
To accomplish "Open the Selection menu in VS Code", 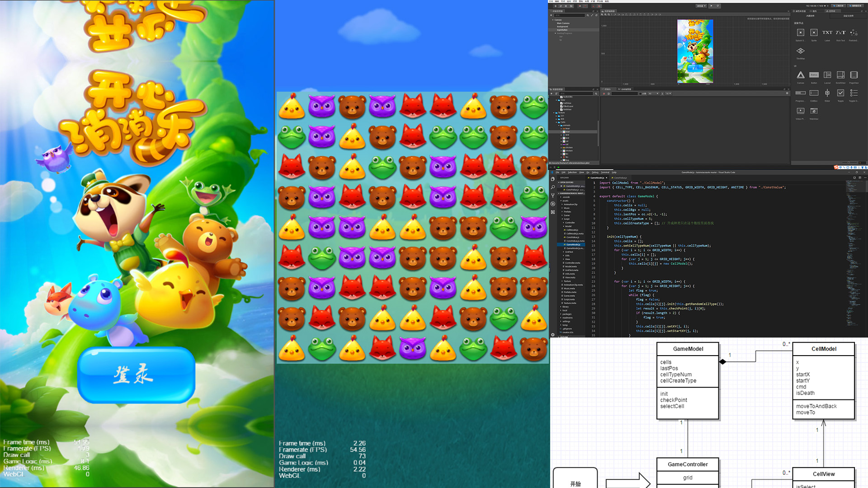I will pyautogui.click(x=572, y=172).
